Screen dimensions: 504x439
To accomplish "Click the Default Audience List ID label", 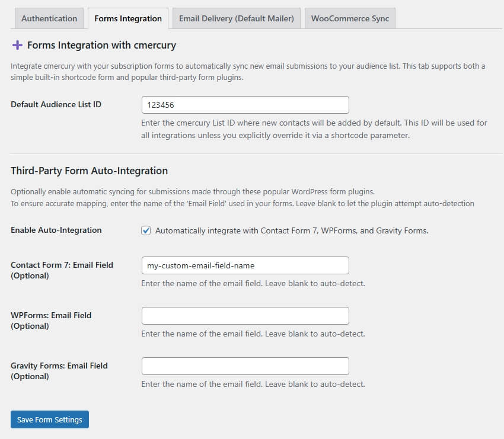I will [x=56, y=104].
